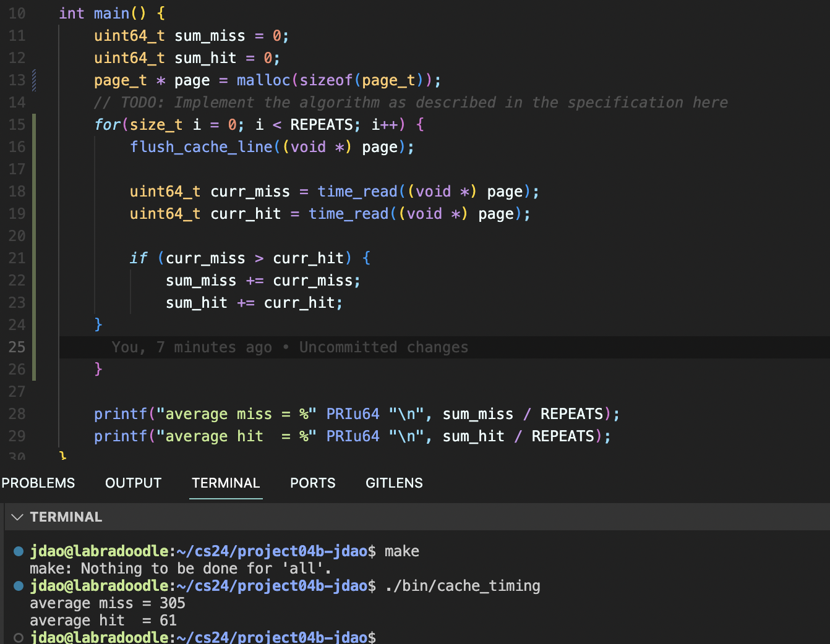Click the hollow circle beside the last prompt
The image size is (830, 644).
pyautogui.click(x=19, y=637)
